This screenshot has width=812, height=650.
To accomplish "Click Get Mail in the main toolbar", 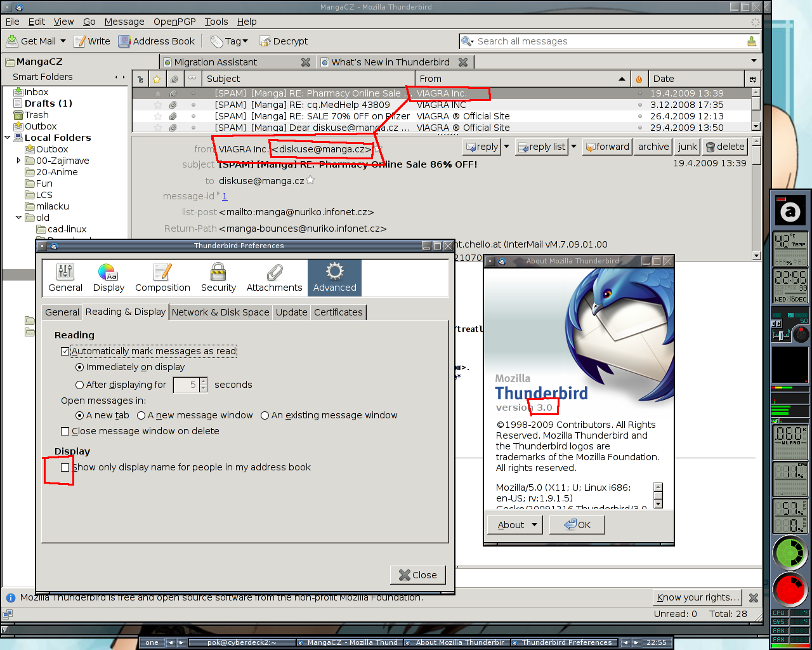I will click(31, 41).
